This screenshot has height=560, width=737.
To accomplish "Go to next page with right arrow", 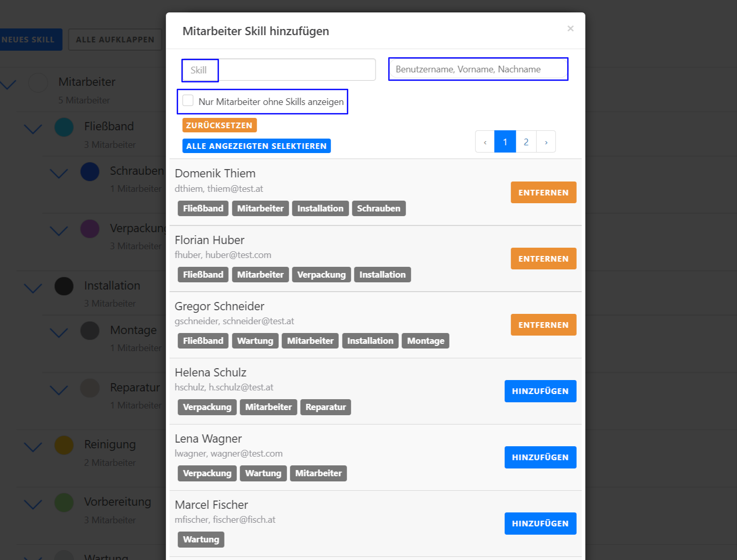I will [546, 142].
